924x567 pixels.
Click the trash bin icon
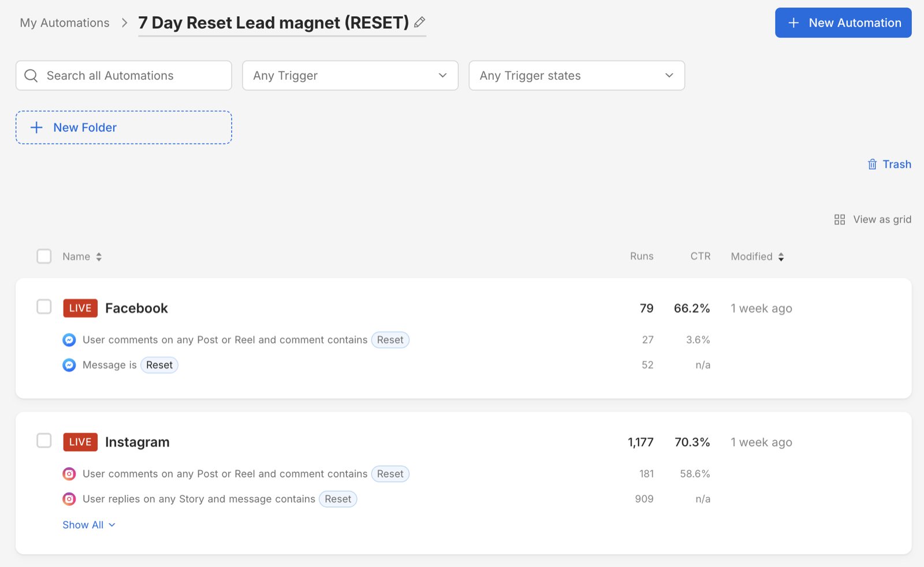(872, 165)
